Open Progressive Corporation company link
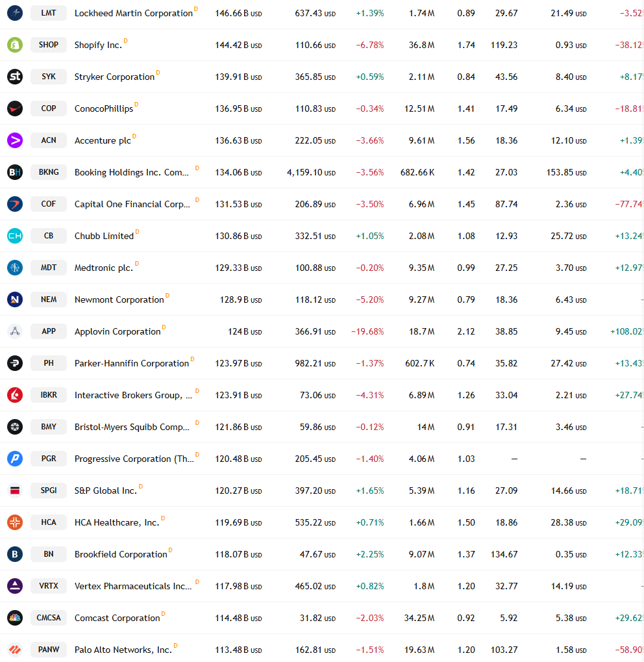644x662 pixels. pyautogui.click(x=134, y=459)
